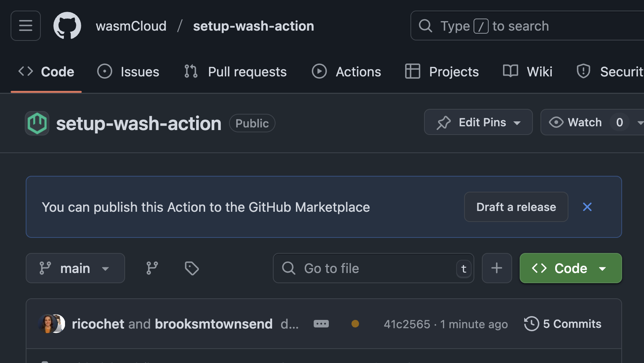
Task: Click the Draft a release button
Action: (516, 207)
